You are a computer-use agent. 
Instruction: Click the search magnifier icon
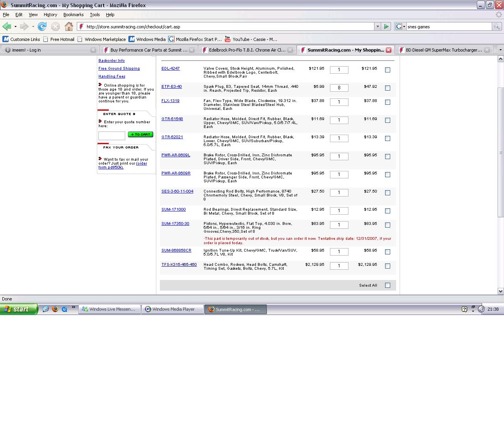497,27
